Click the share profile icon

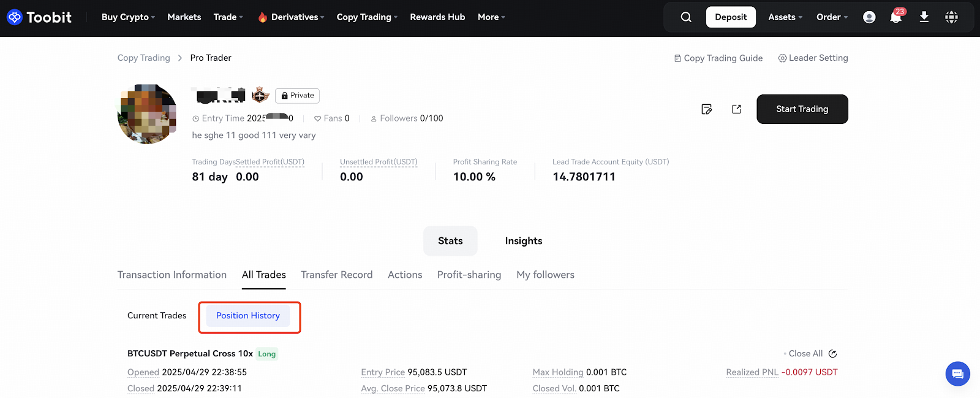click(x=736, y=109)
